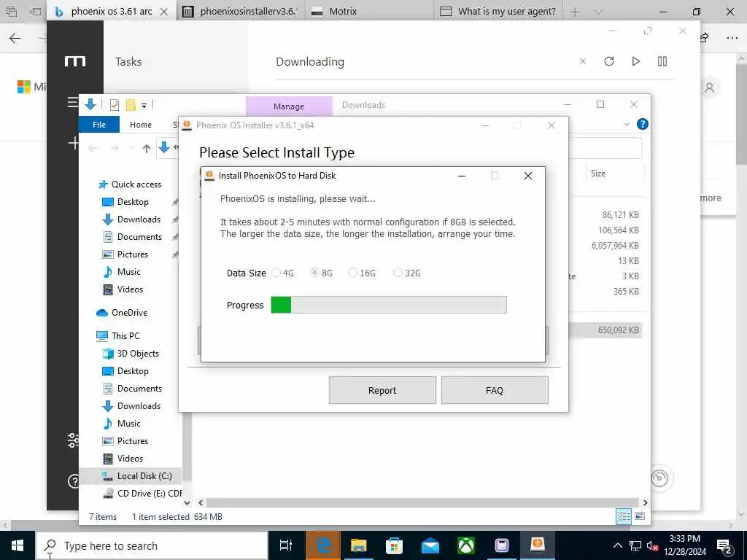Open Microsoft Edge from the taskbar
This screenshot has height=560, width=747.
(x=322, y=545)
